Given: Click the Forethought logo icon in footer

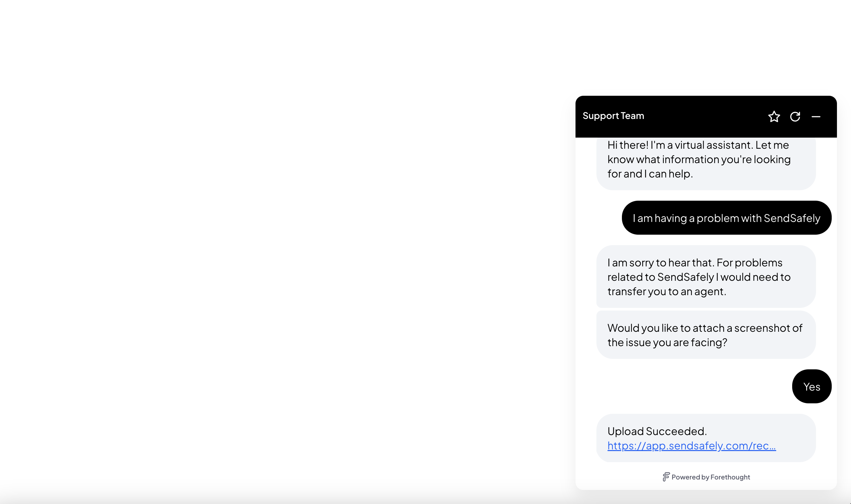Looking at the screenshot, I should pos(666,477).
